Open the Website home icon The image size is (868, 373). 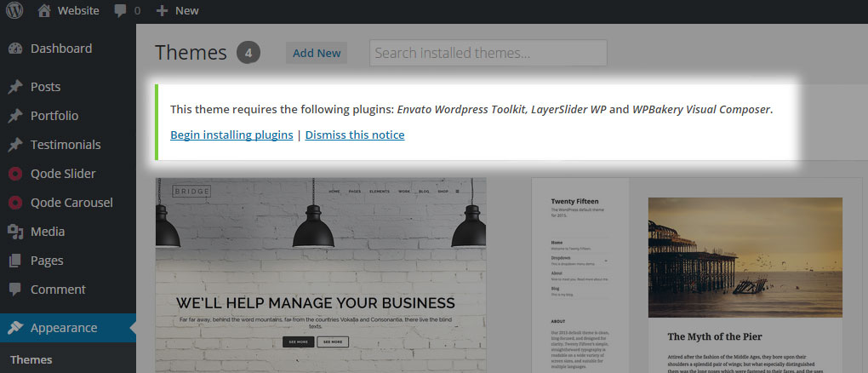coord(44,10)
